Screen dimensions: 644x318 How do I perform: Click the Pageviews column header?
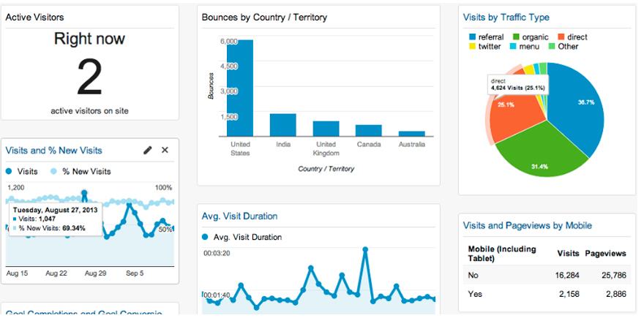click(x=605, y=253)
